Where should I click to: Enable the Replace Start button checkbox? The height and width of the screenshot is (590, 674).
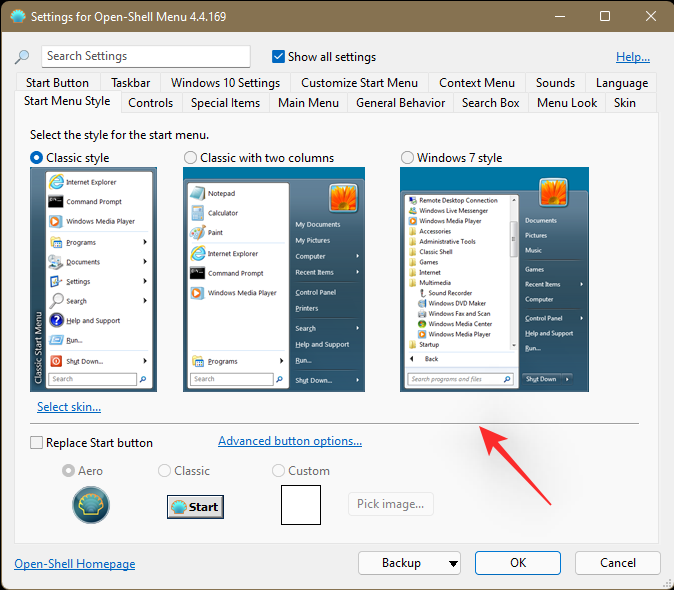[x=37, y=443]
